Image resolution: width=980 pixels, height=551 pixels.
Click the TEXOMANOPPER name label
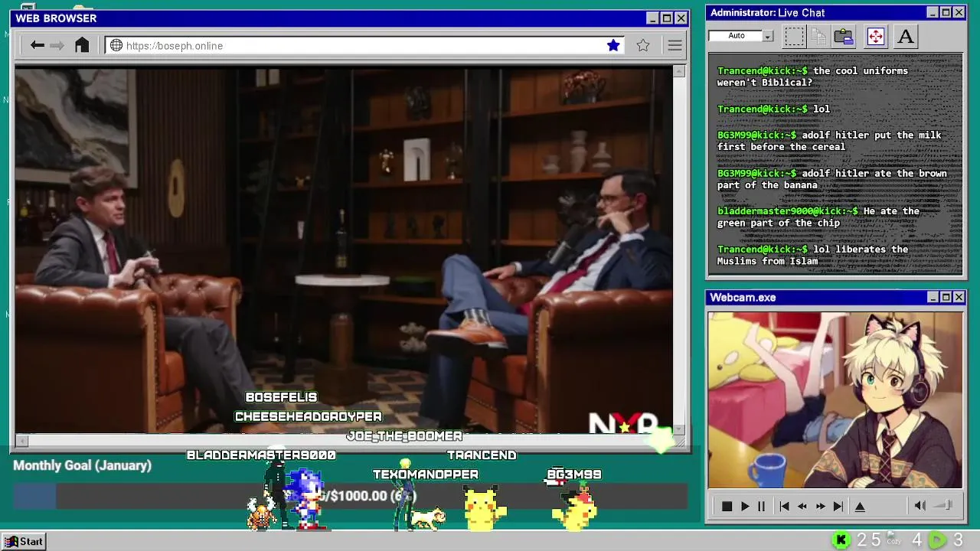point(426,474)
